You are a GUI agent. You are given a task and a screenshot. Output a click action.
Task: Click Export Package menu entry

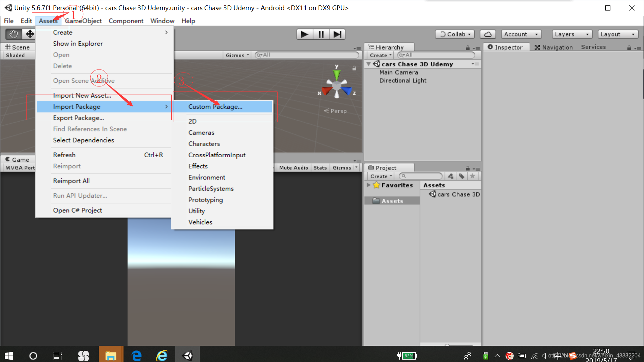tap(104, 118)
